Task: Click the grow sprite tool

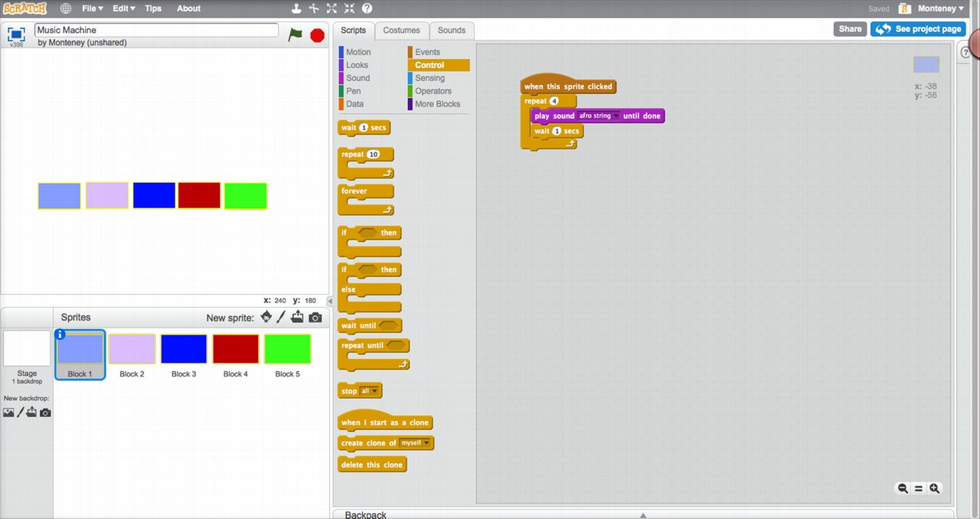Action: tap(332, 8)
